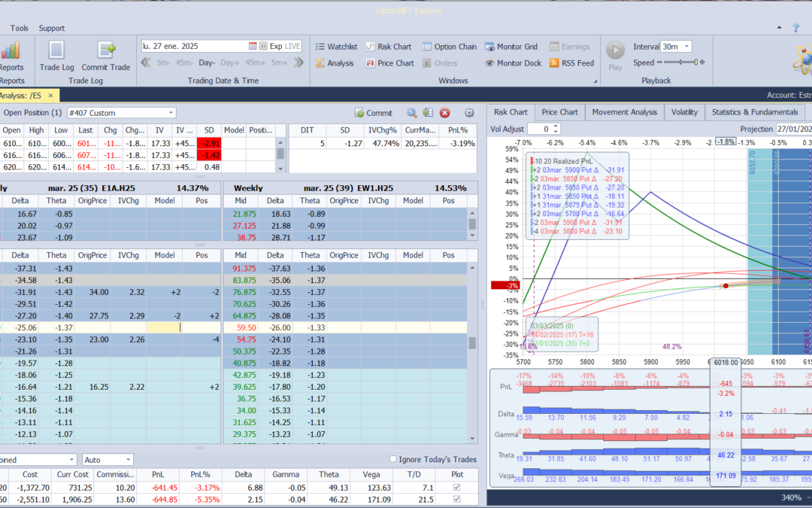Open the dropdown left of Auto
Screen dimensions: 812x508
coord(71,460)
